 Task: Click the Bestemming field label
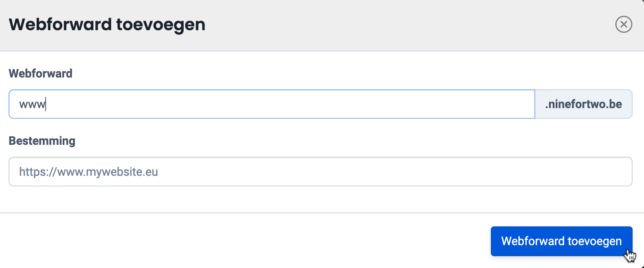click(42, 141)
